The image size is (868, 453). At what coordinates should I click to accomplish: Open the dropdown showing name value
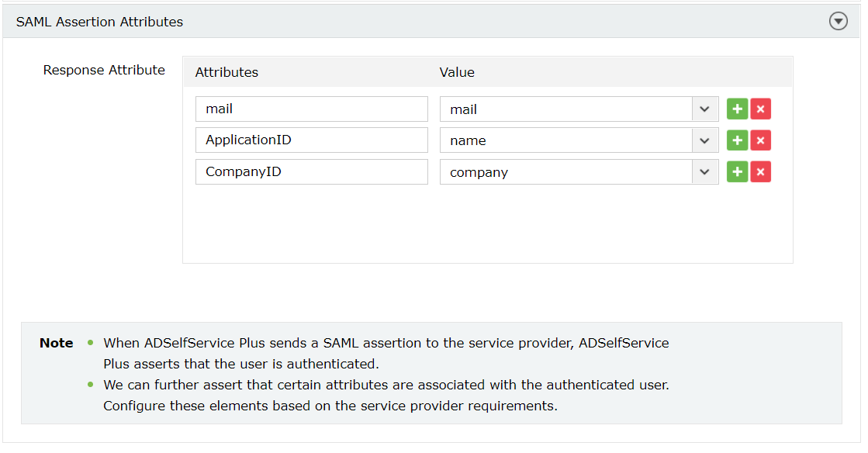point(704,140)
